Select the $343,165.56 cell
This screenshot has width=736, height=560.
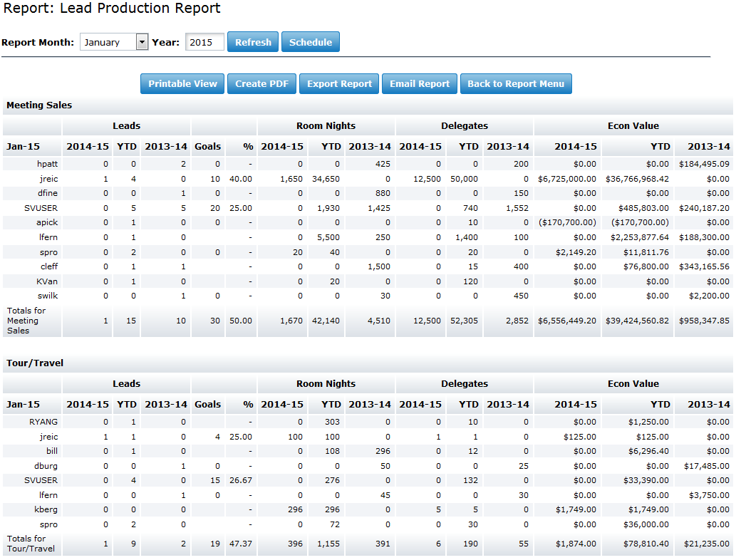pyautogui.click(x=704, y=266)
